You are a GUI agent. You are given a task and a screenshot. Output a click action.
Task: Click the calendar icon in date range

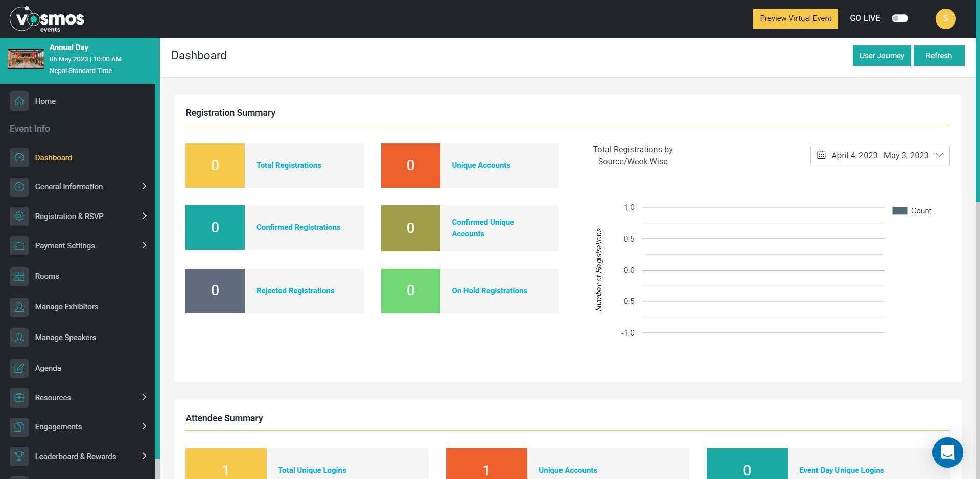pos(821,155)
